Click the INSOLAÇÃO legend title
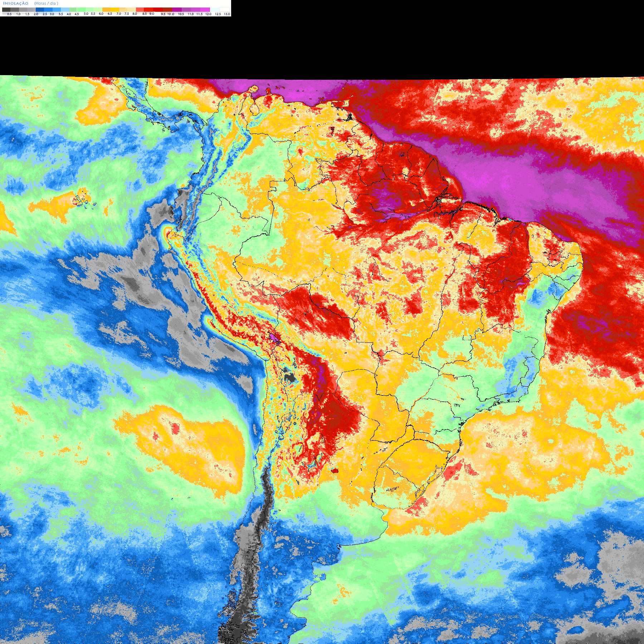The height and width of the screenshot is (644, 644). [x=16, y=3]
